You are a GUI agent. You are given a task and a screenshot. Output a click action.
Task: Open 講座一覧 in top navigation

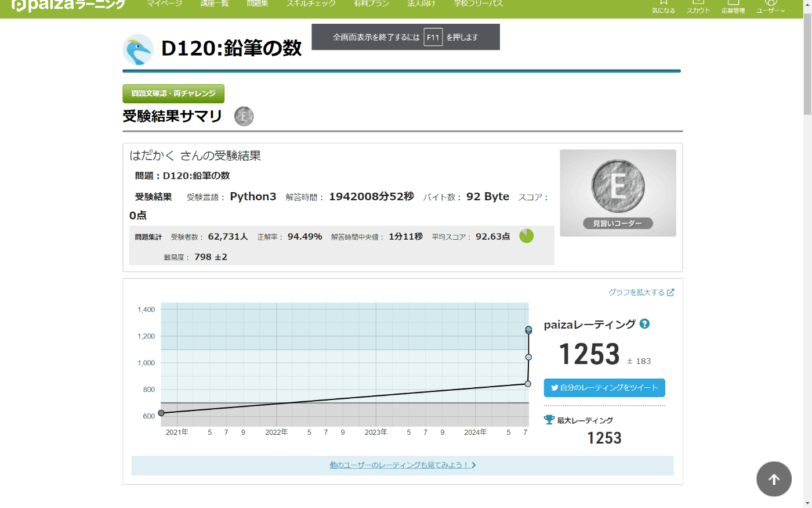[x=215, y=3]
